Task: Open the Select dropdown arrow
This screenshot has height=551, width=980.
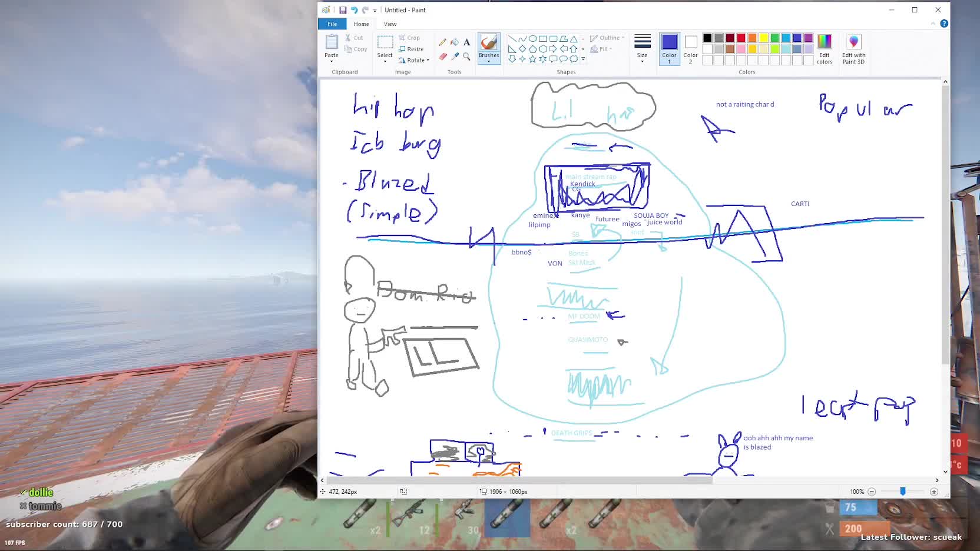Action: [385, 61]
